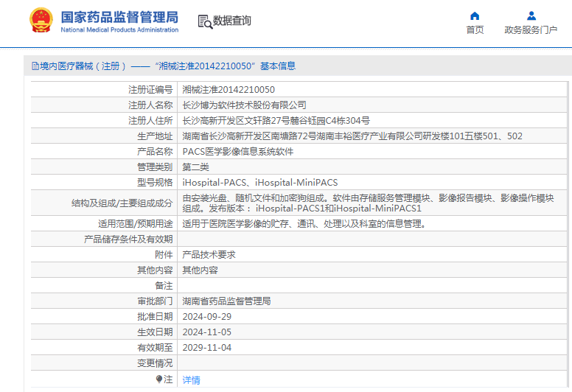Image resolution: width=572 pixels, height=392 pixels.
Task: Click the 首页 home icon
Action: click(475, 15)
